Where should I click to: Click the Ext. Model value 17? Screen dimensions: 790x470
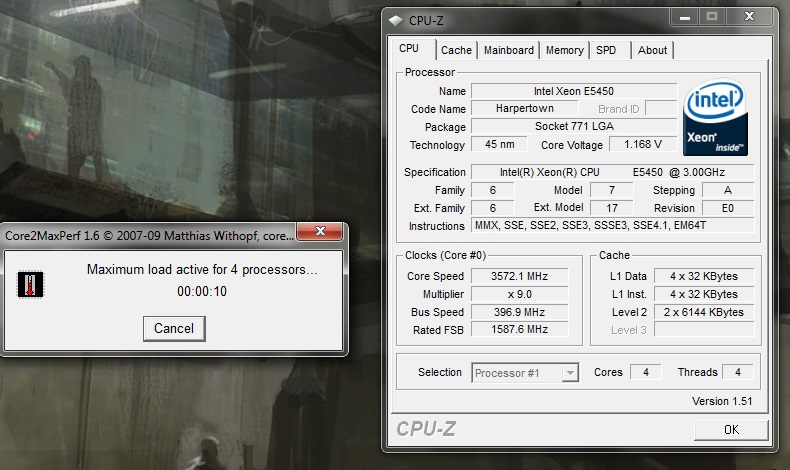612,208
